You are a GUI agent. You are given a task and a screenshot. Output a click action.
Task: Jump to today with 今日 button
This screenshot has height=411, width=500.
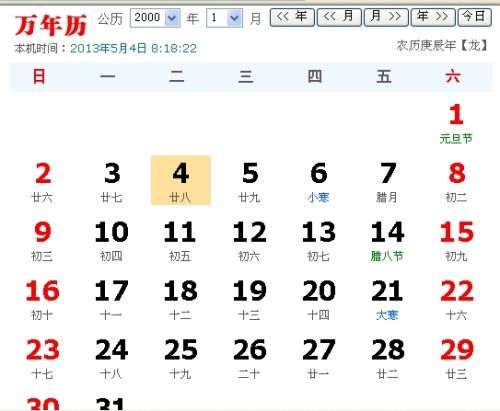point(475,17)
